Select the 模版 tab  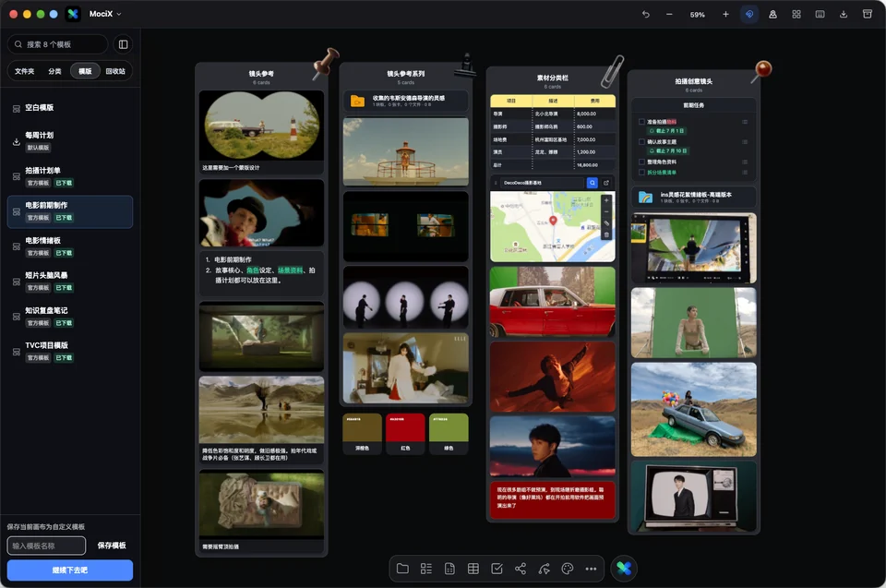coord(85,71)
